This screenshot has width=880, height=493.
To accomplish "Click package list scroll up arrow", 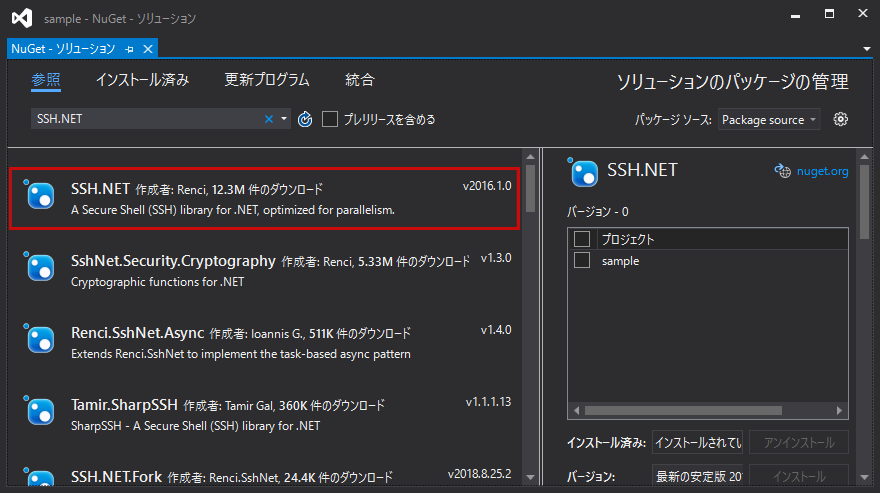I will pyautogui.click(x=530, y=156).
